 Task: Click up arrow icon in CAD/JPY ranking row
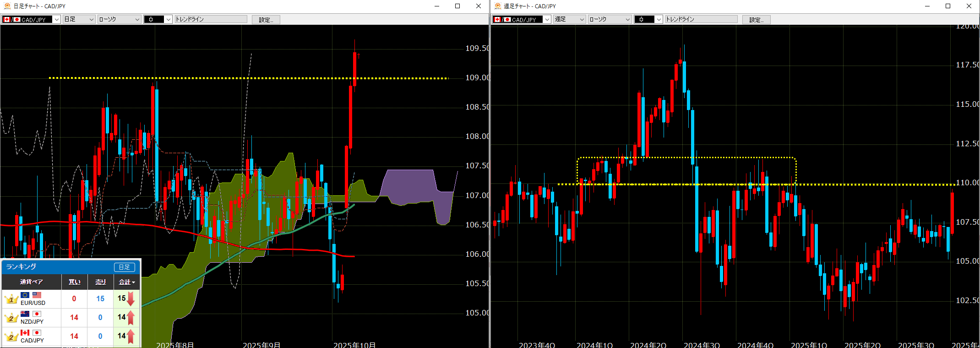point(131,336)
